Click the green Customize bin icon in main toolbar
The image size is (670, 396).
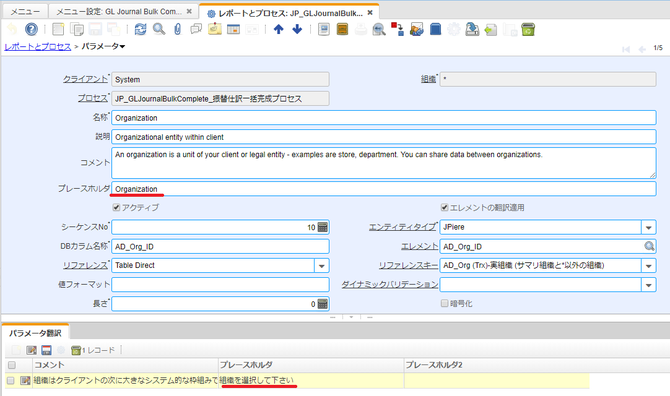tap(528, 29)
